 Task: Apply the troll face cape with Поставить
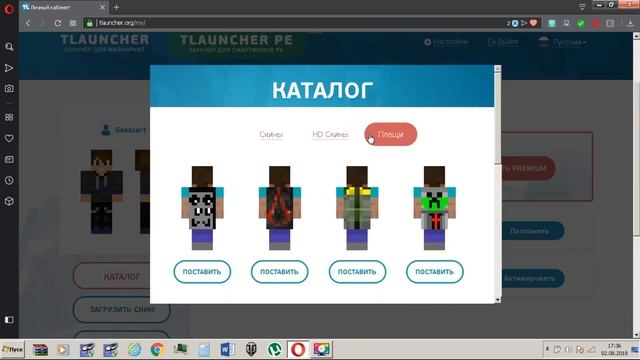pyautogui.click(x=202, y=272)
